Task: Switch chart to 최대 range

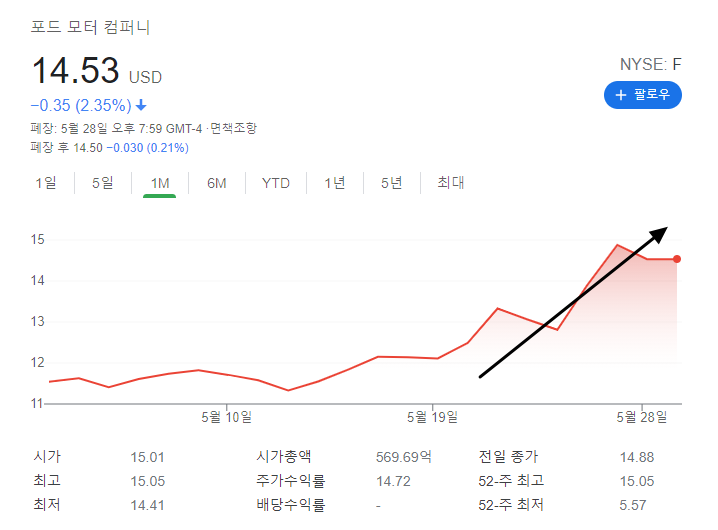Action: click(451, 183)
